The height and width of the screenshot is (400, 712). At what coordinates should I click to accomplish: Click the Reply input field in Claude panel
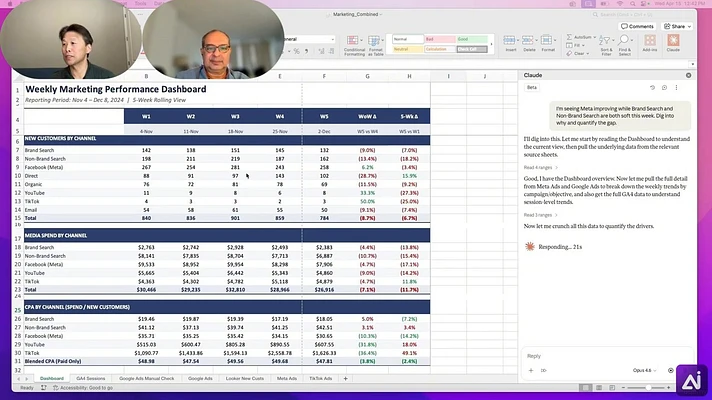606,356
